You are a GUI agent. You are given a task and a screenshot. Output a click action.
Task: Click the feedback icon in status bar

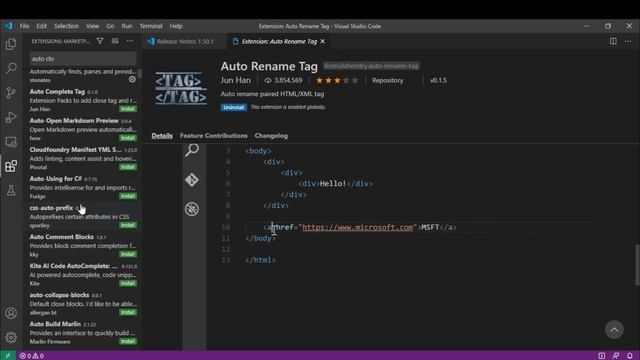(x=616, y=356)
